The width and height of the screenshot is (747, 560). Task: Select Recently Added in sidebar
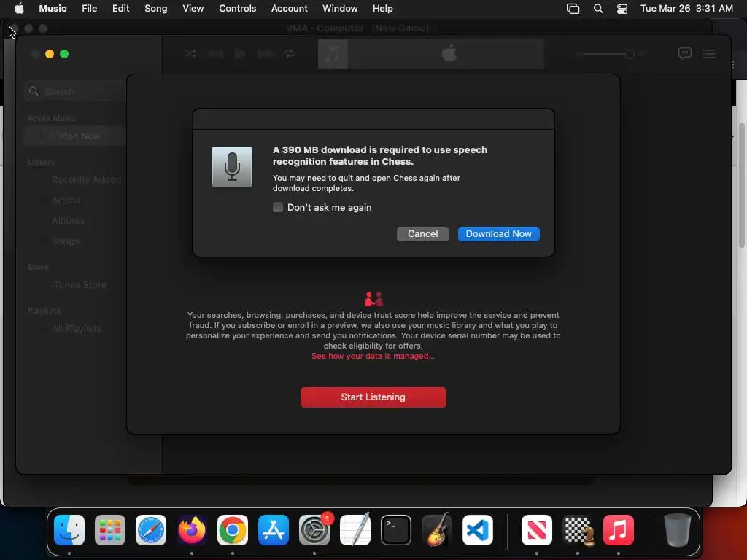click(86, 180)
